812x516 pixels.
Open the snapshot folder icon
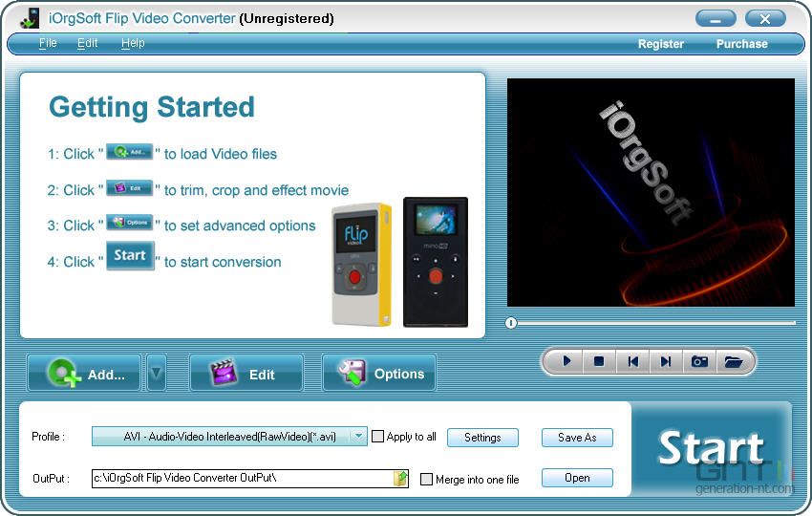[734, 361]
